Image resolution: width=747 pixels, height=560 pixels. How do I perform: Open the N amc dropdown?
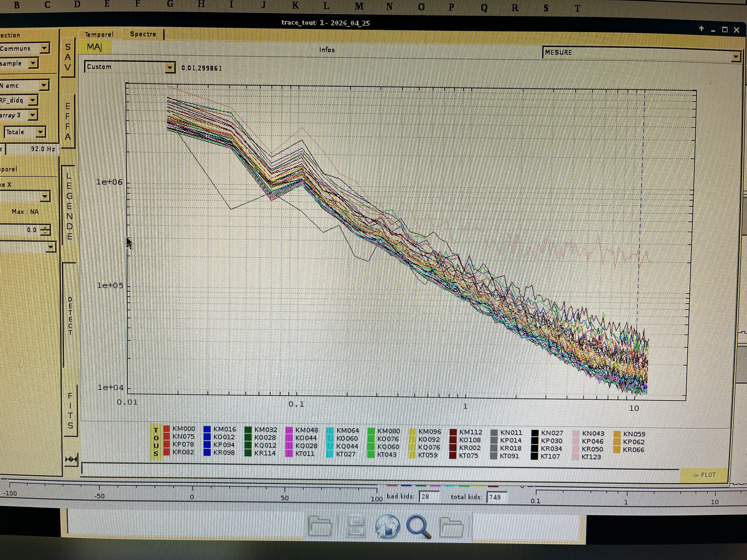coord(24,85)
